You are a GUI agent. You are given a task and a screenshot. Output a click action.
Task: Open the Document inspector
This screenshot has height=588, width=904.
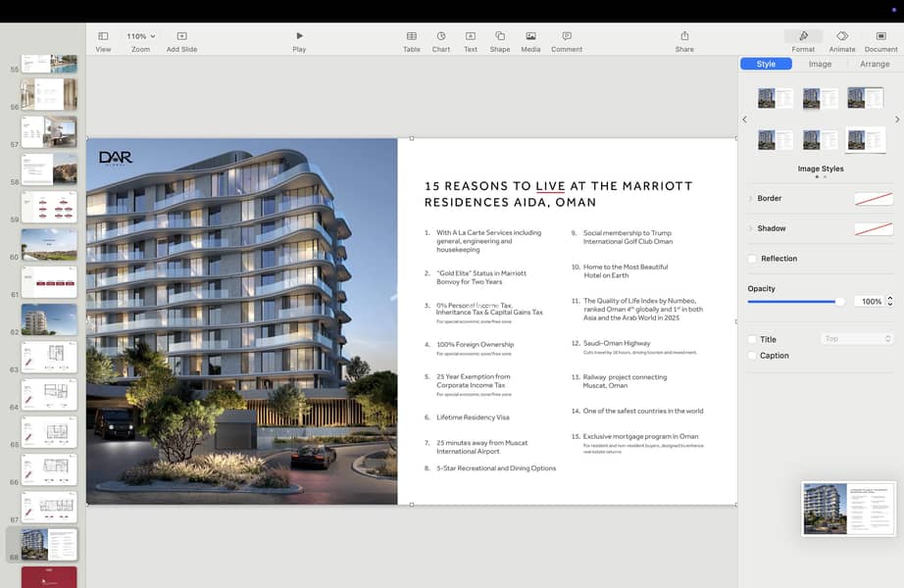click(x=880, y=35)
